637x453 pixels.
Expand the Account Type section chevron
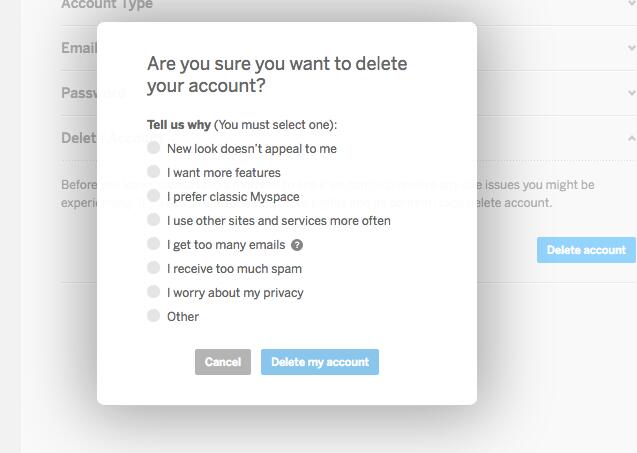pyautogui.click(x=631, y=3)
